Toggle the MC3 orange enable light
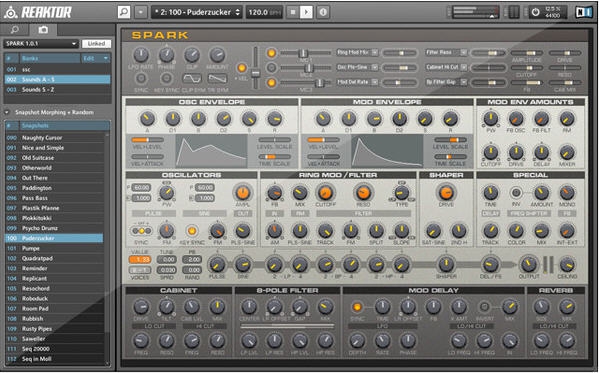 click(271, 83)
